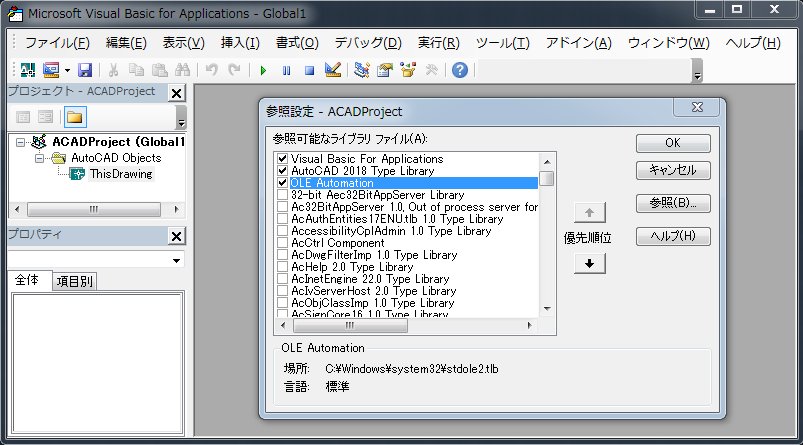Click OK in 参照設定 dialog
803x445 pixels.
(673, 143)
